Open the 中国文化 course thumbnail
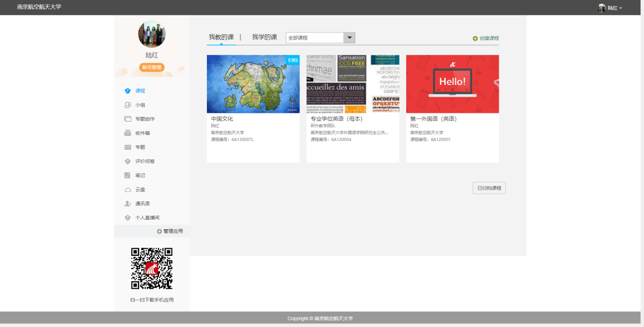This screenshot has width=644, height=327. 253,84
